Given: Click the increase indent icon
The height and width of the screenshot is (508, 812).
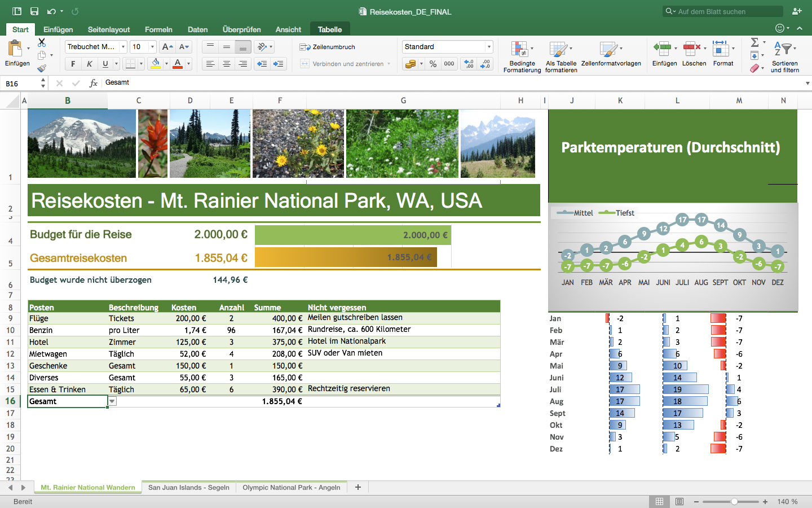Looking at the screenshot, I should (x=278, y=64).
